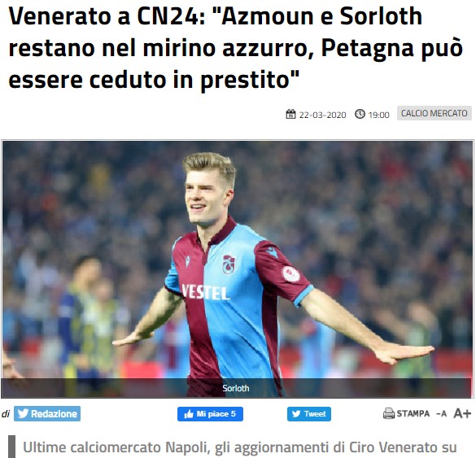Decrease font size with -A

click(x=441, y=413)
